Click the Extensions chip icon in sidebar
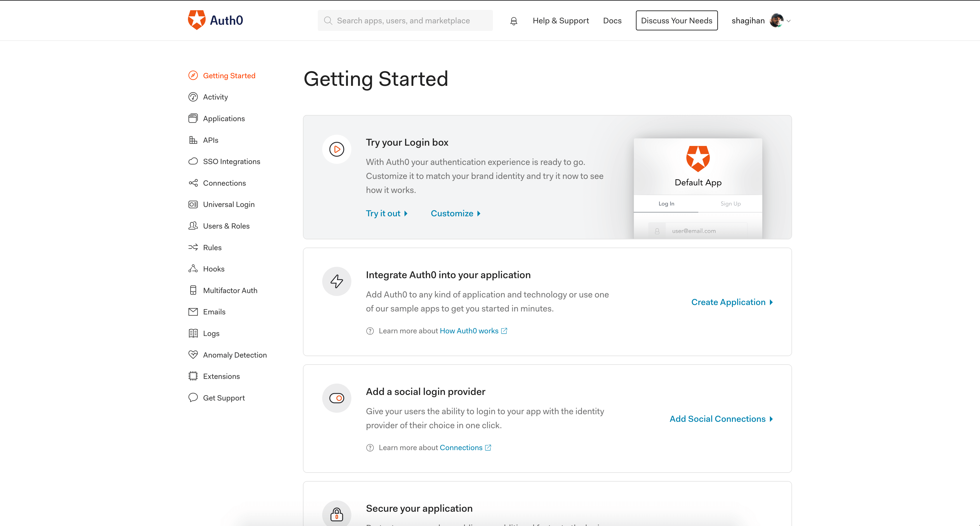 pyautogui.click(x=193, y=376)
